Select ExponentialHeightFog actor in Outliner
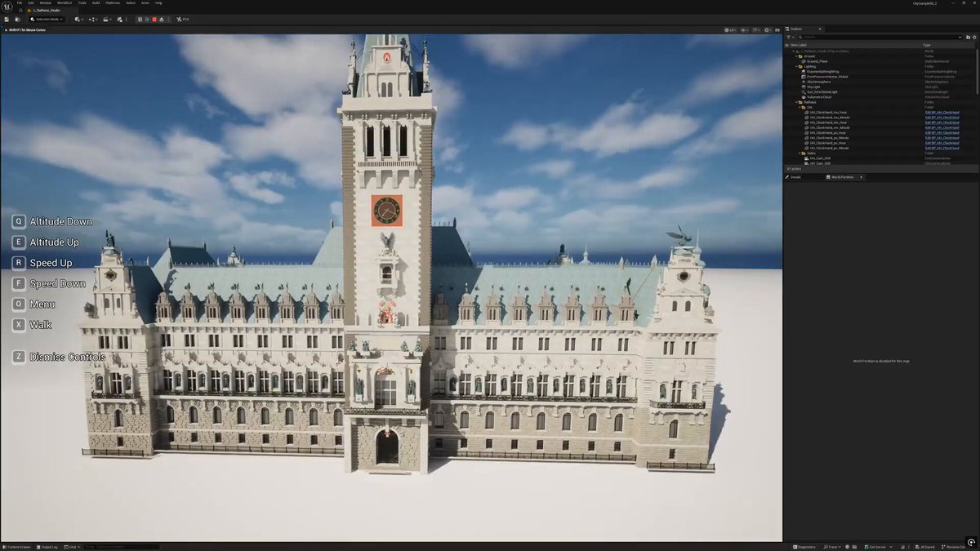This screenshot has width=980, height=551. point(825,71)
